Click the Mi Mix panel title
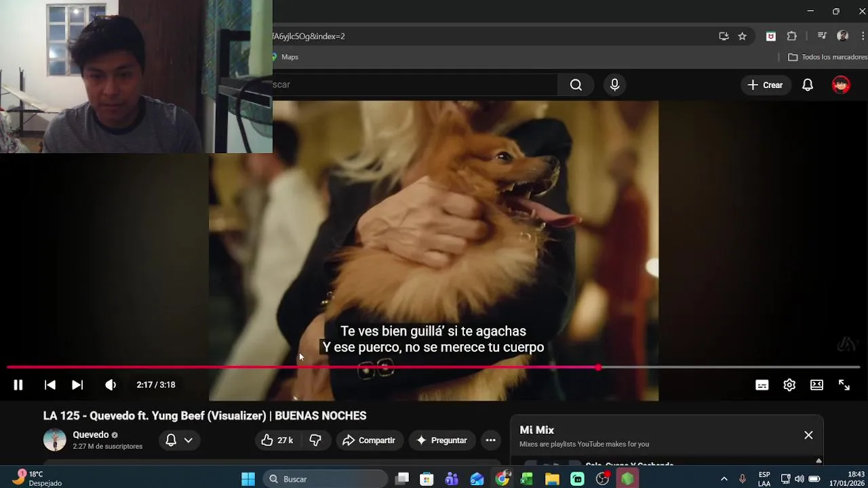868x488 pixels. click(537, 430)
